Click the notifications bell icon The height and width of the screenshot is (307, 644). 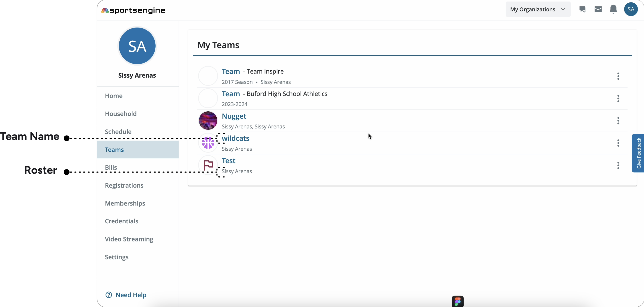(613, 9)
